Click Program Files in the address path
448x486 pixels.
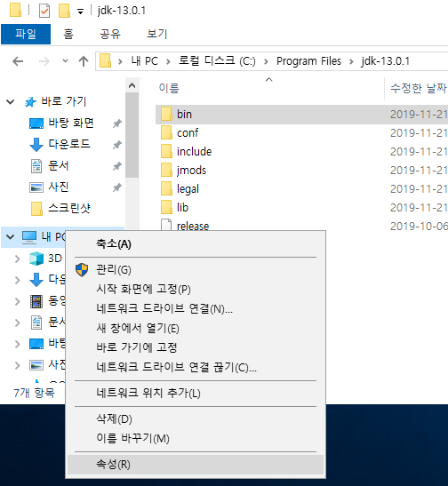coord(308,61)
